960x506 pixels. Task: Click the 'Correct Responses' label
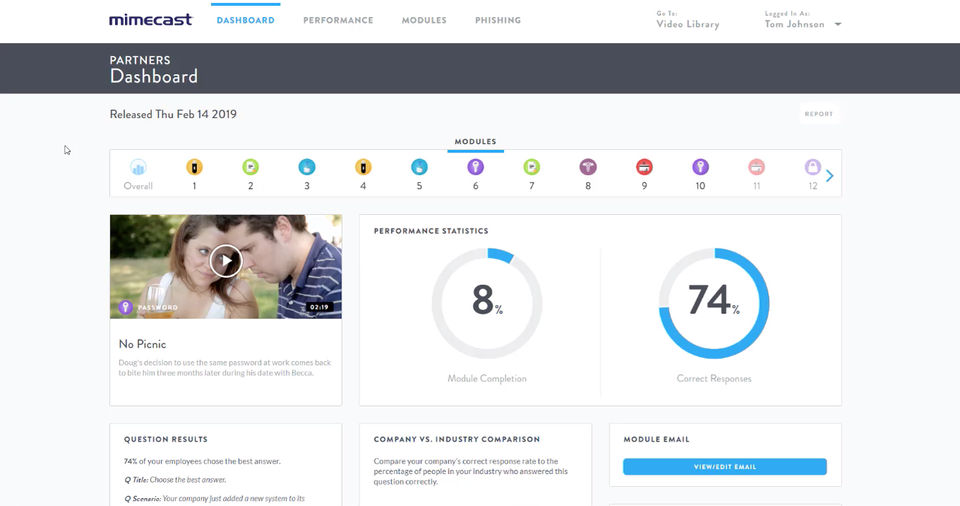click(714, 379)
